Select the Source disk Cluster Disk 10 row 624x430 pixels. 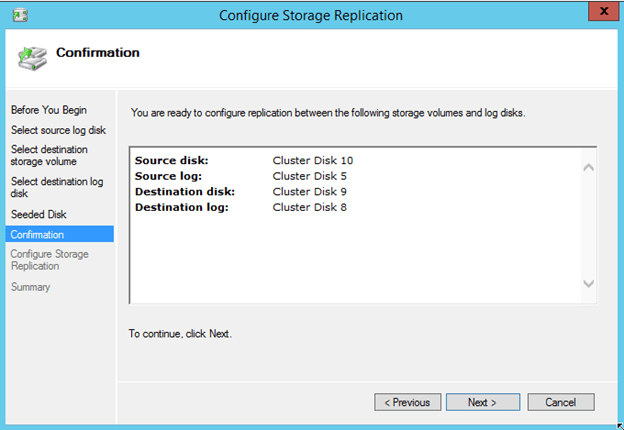pos(243,160)
